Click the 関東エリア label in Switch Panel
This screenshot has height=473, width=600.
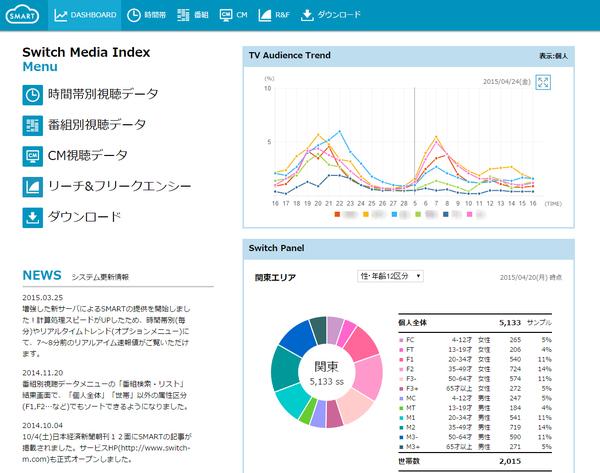coord(276,277)
